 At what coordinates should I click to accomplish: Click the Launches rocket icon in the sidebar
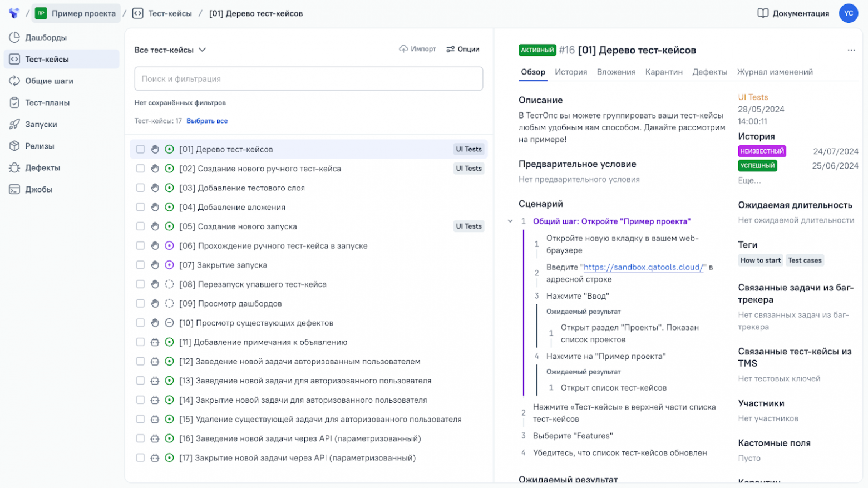tap(14, 124)
